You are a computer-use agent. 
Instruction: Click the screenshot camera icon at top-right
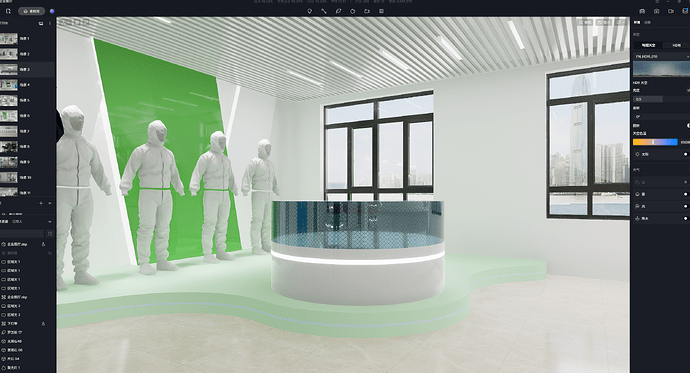(657, 11)
